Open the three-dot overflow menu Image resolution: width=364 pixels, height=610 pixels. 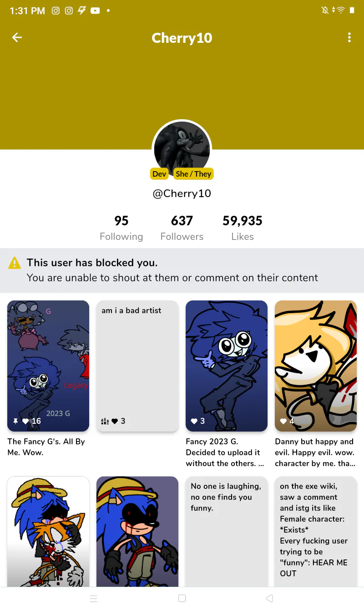(x=349, y=38)
